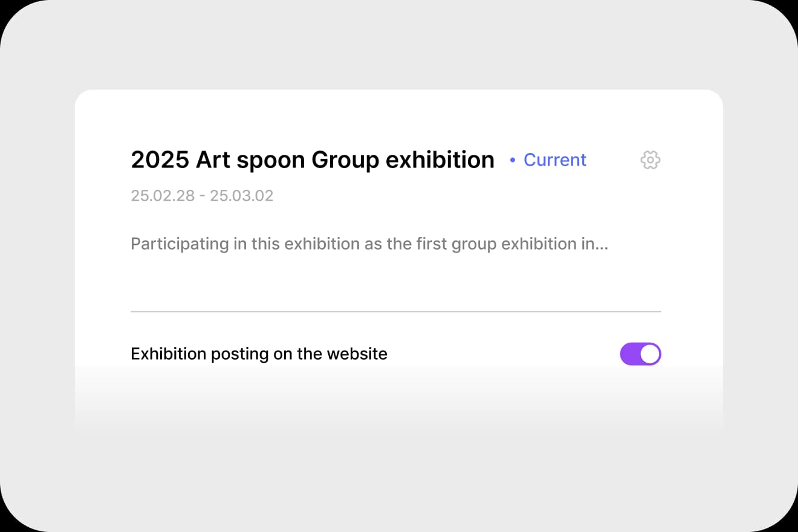Open the 2025 Art spoon Group exhibition title
The width and height of the screenshot is (798, 532).
click(x=312, y=160)
